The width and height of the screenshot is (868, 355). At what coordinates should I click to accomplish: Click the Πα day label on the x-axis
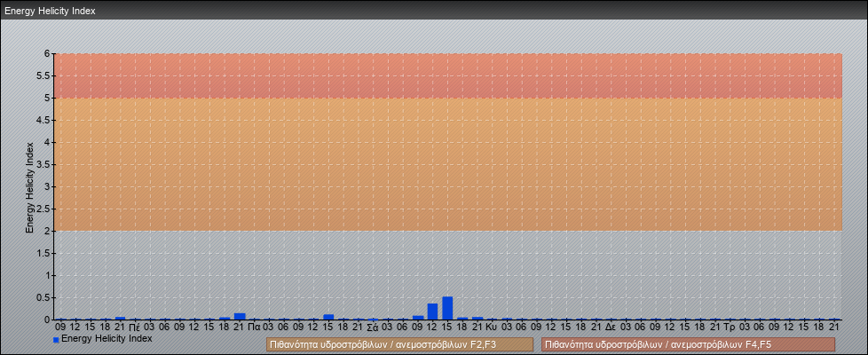click(254, 327)
